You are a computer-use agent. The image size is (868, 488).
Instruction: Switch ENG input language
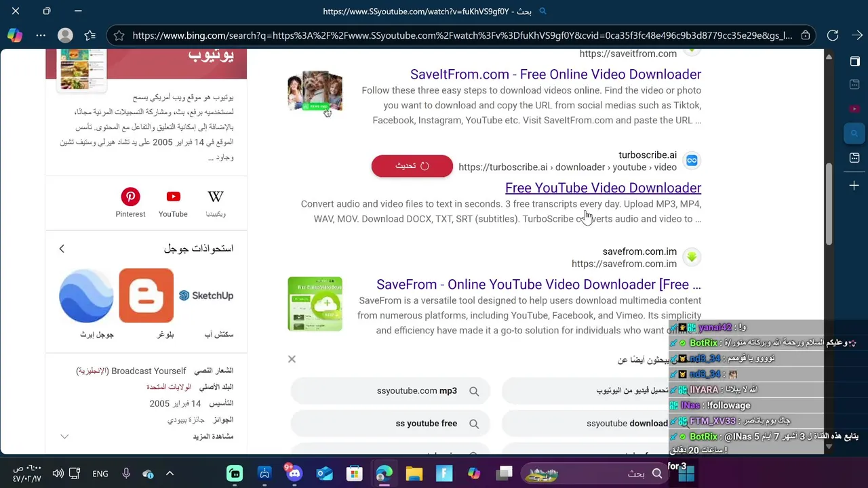pyautogui.click(x=100, y=474)
